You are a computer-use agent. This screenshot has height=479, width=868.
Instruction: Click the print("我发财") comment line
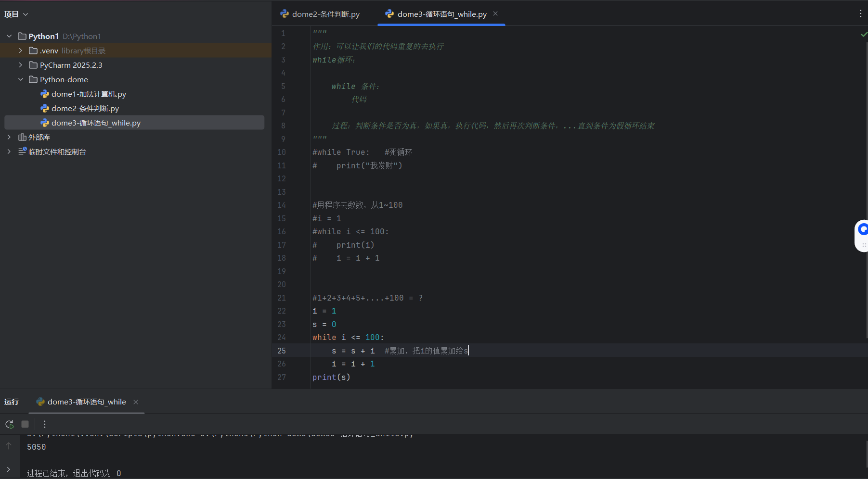tap(357, 165)
